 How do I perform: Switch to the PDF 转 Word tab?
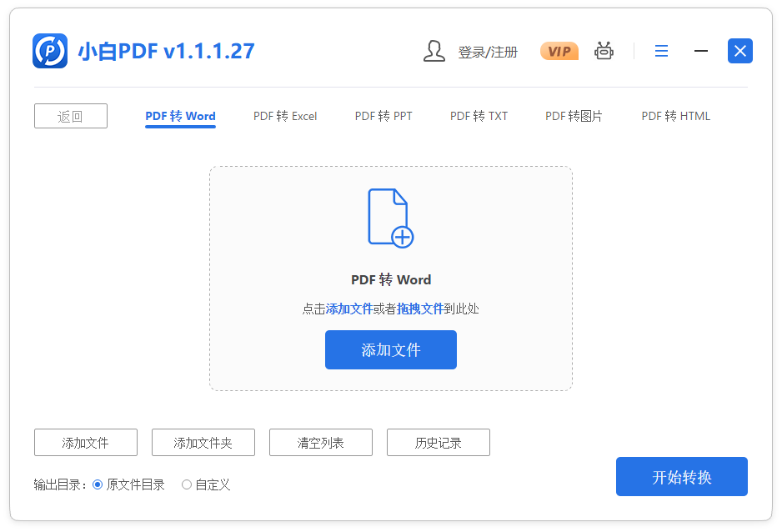pos(181,116)
